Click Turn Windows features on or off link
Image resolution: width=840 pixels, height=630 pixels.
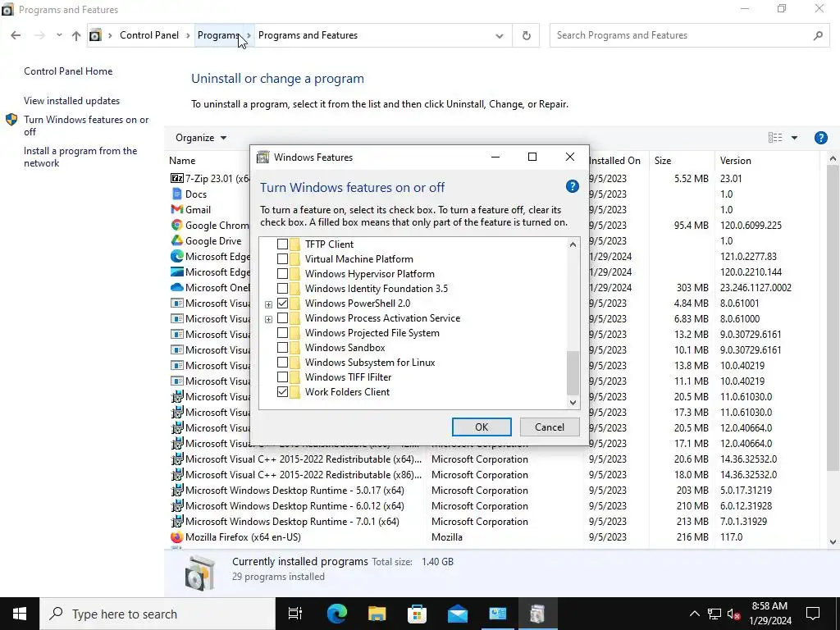(x=86, y=126)
